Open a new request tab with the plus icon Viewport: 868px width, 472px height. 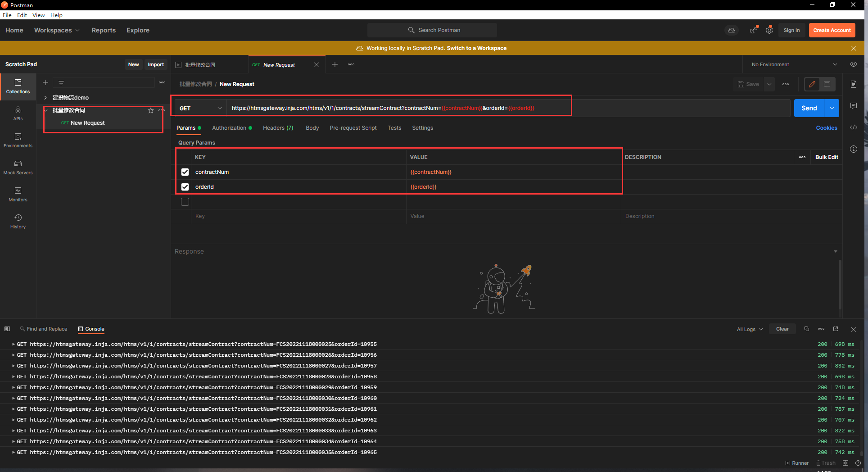point(335,64)
